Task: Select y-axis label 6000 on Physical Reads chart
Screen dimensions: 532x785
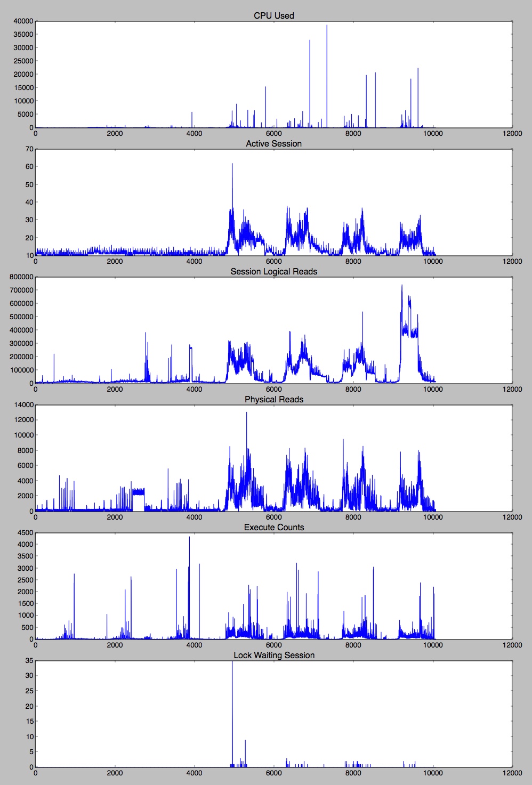Action: click(x=25, y=465)
